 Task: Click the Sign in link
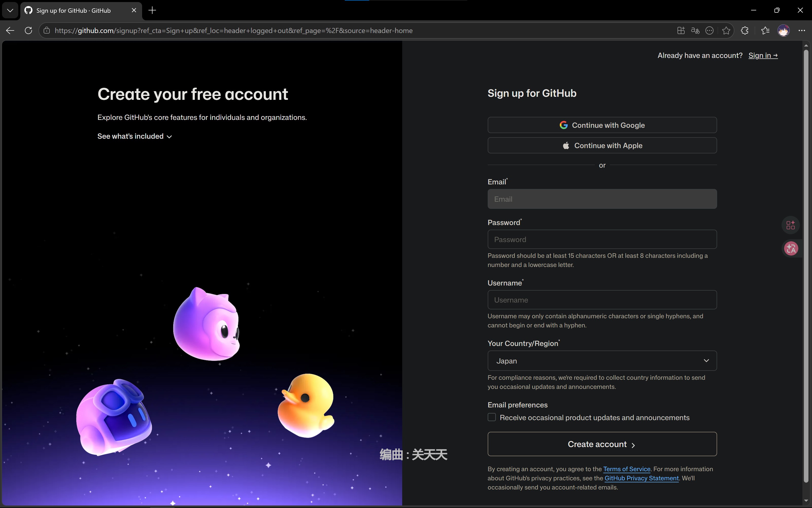pos(763,55)
